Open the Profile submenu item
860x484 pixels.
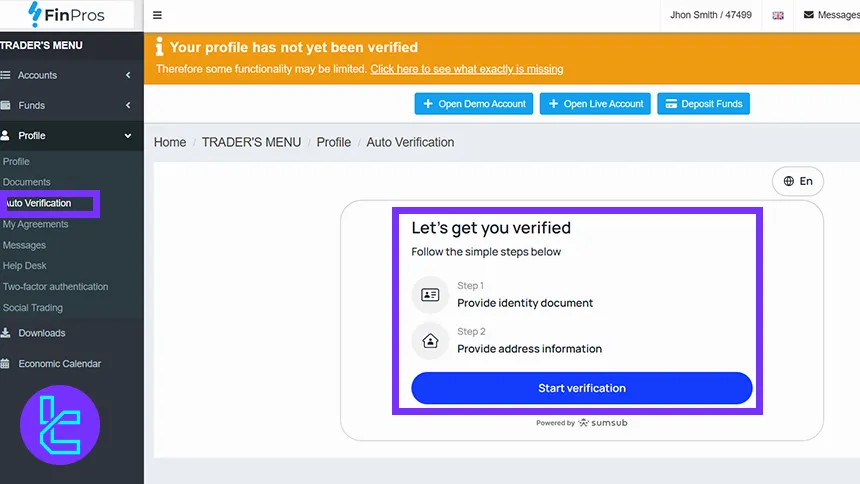pyautogui.click(x=16, y=161)
